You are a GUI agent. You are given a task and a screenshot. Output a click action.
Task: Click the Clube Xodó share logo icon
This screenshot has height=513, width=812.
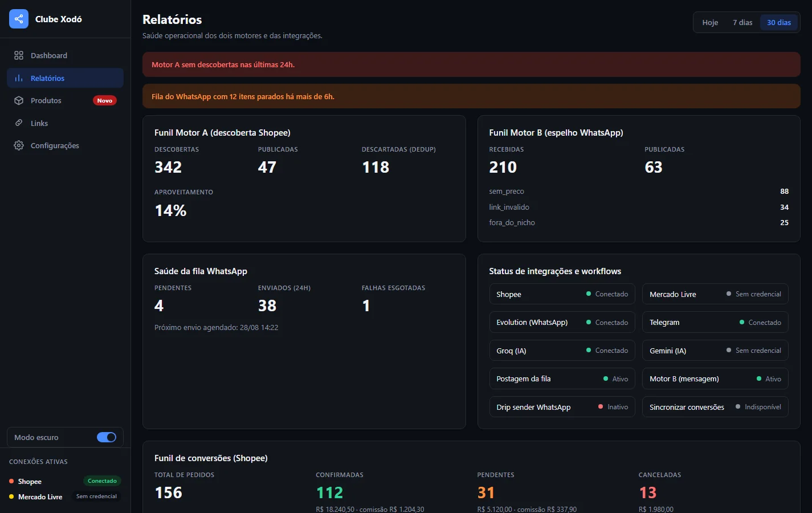click(19, 19)
